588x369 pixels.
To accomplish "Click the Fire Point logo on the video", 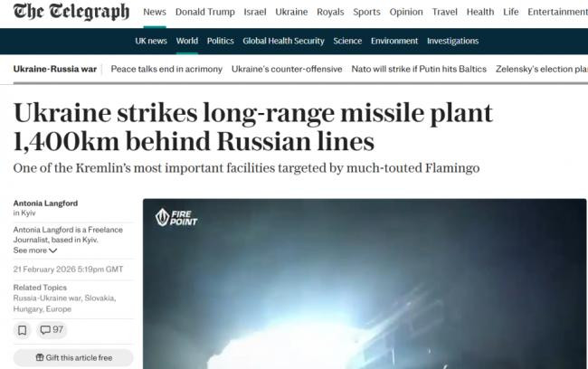I will click(x=175, y=217).
